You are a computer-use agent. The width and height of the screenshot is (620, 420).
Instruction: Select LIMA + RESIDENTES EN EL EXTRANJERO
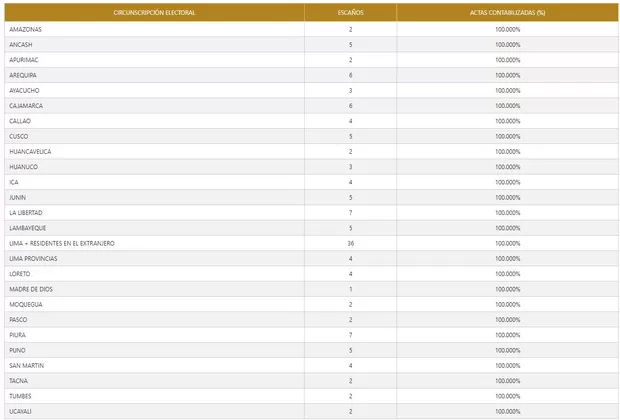coord(62,244)
